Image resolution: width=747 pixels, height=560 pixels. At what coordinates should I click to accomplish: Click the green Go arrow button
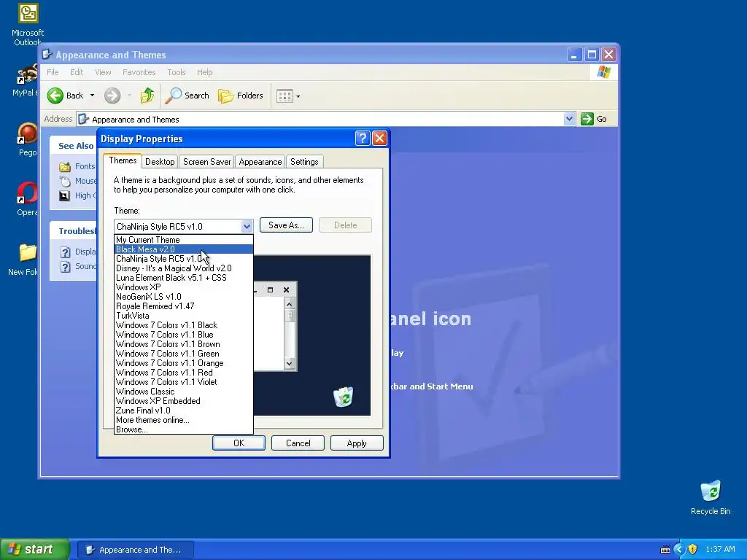click(587, 119)
